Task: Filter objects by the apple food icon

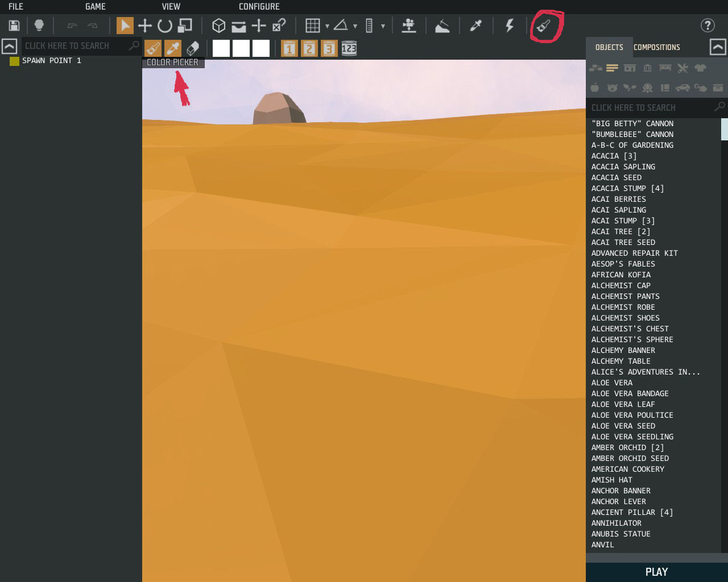Action: click(595, 88)
